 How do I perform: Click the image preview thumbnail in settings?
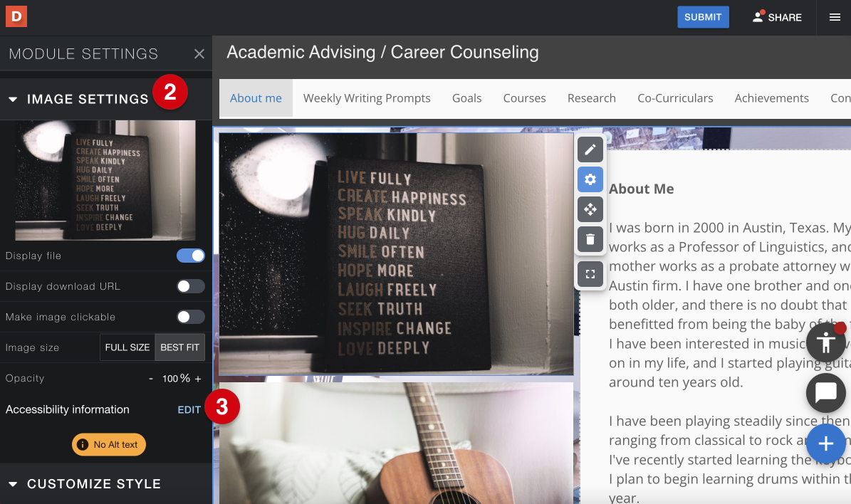(x=105, y=180)
